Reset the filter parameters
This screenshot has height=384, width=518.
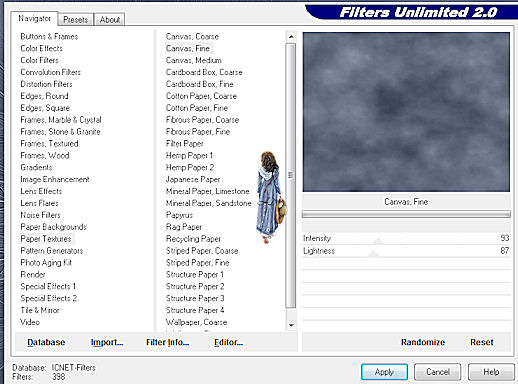482,342
